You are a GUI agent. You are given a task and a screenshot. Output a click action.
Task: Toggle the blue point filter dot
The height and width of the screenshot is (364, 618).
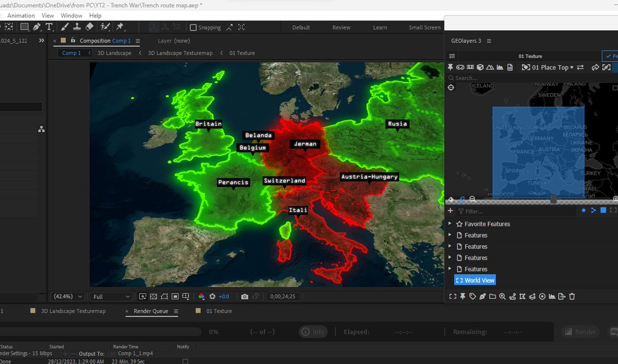tap(583, 211)
